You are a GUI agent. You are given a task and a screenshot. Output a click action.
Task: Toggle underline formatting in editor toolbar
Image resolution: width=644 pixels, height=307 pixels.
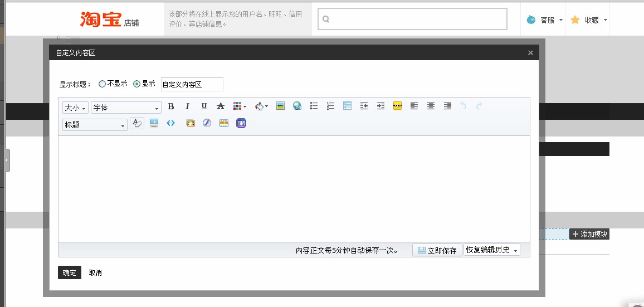point(204,106)
